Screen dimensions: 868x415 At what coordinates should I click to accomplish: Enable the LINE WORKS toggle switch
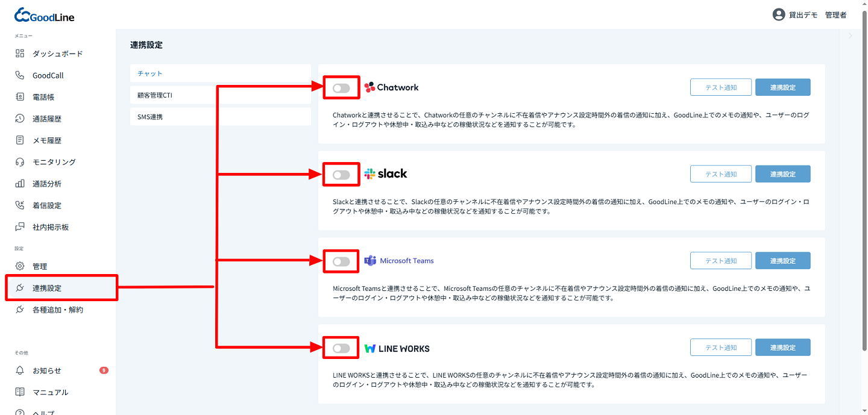click(x=341, y=348)
